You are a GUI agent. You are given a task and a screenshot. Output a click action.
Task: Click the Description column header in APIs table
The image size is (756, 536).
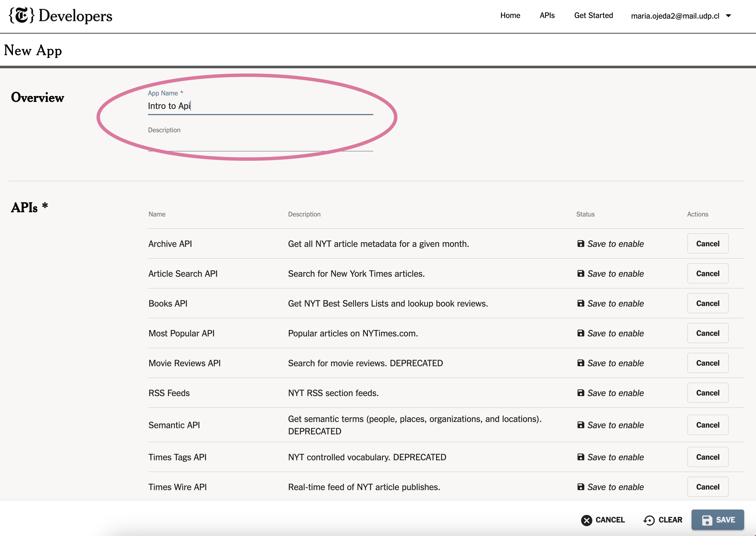[304, 214]
